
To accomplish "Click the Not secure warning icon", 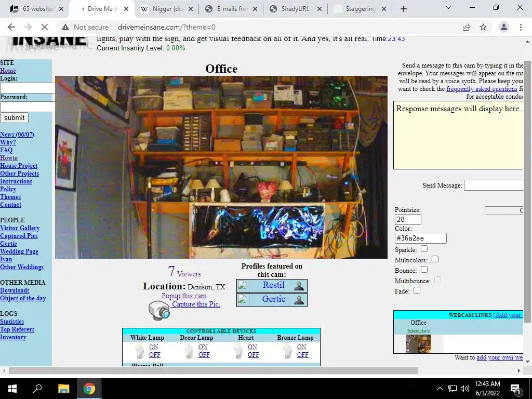I will click(65, 27).
